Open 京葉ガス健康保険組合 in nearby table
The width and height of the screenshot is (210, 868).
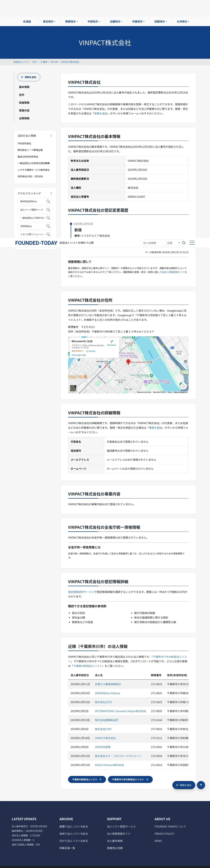coord(108,684)
